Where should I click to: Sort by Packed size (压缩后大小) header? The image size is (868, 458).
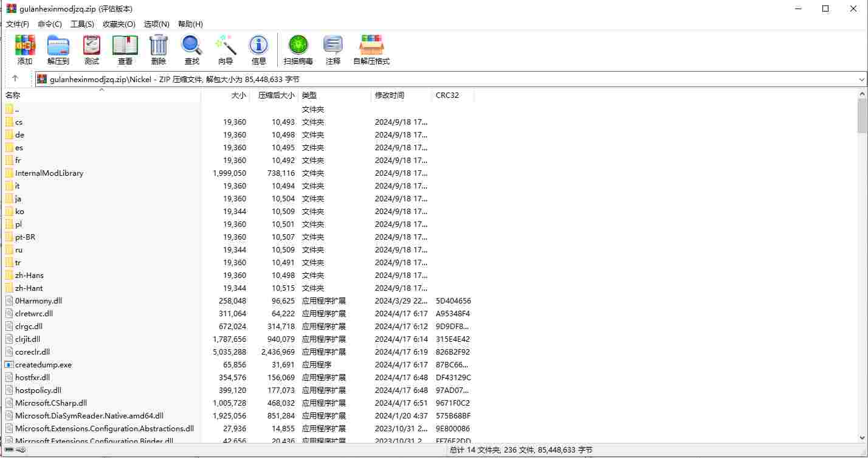coord(274,95)
